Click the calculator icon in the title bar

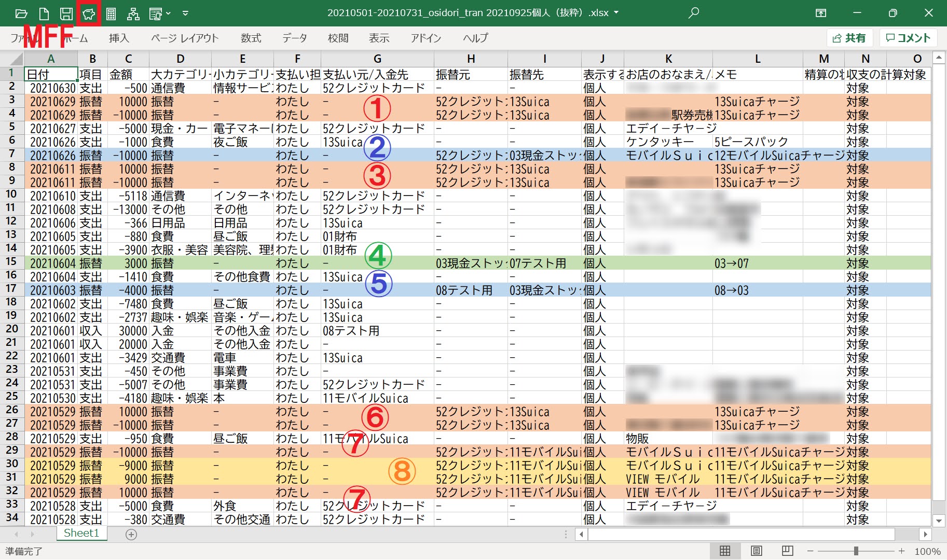[111, 13]
